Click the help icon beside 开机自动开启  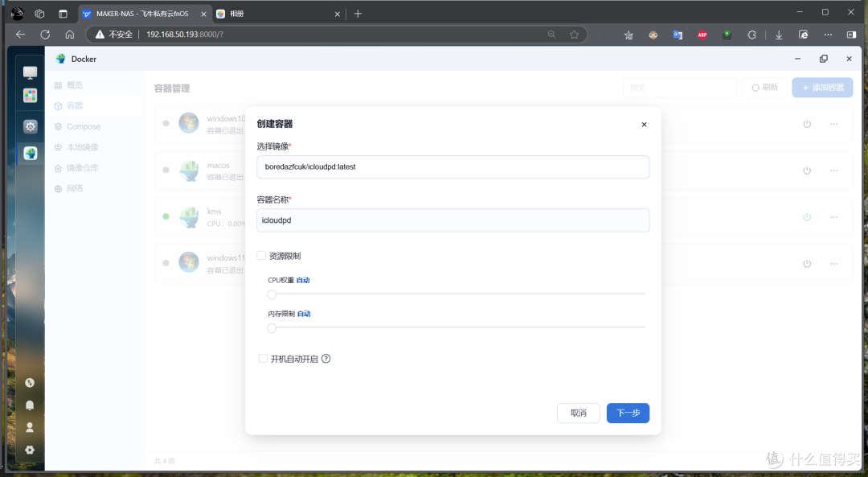tap(326, 359)
